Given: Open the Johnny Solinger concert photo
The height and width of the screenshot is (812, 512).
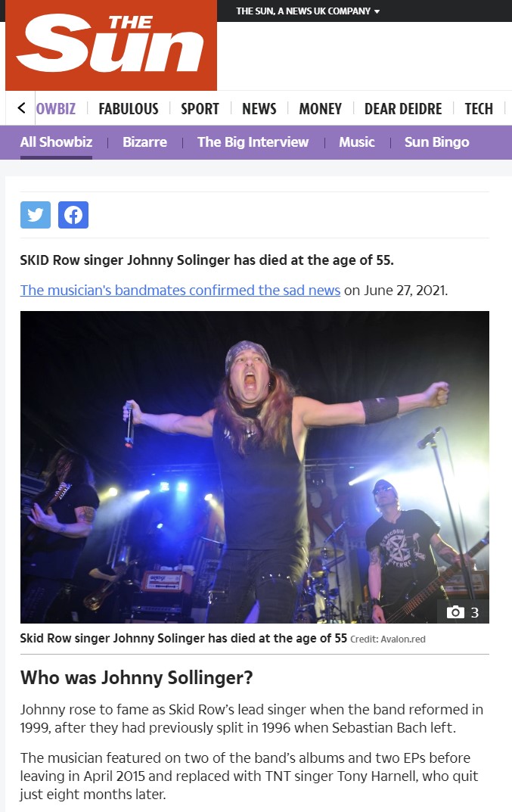Looking at the screenshot, I should pos(255,467).
